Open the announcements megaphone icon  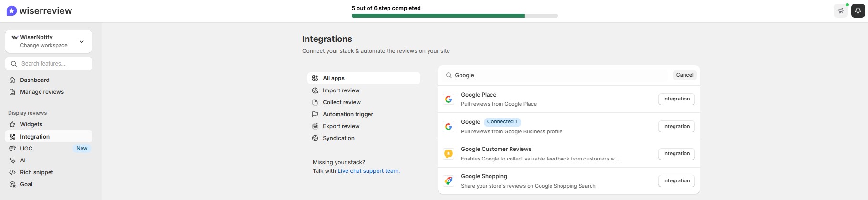pyautogui.click(x=841, y=10)
